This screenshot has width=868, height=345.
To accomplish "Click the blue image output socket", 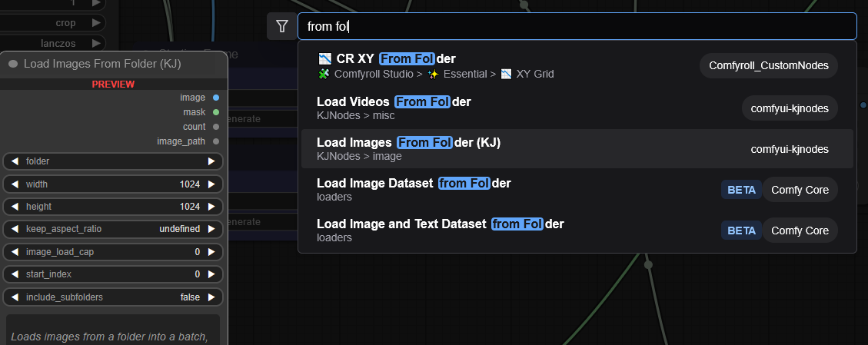I will tap(216, 98).
